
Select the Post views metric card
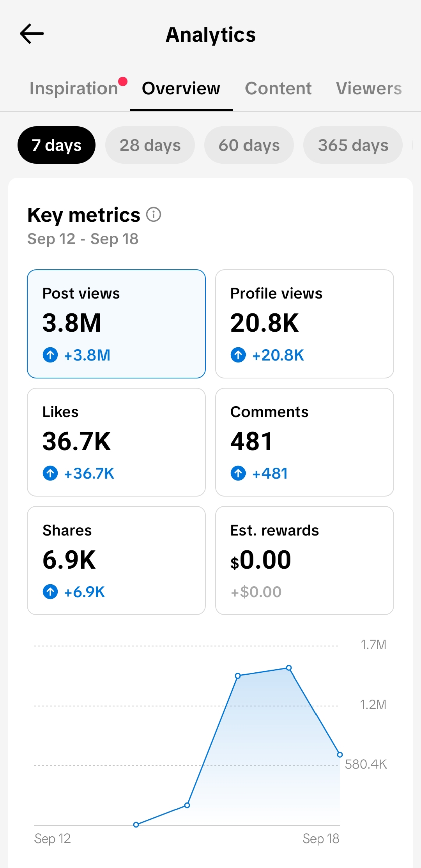[116, 324]
